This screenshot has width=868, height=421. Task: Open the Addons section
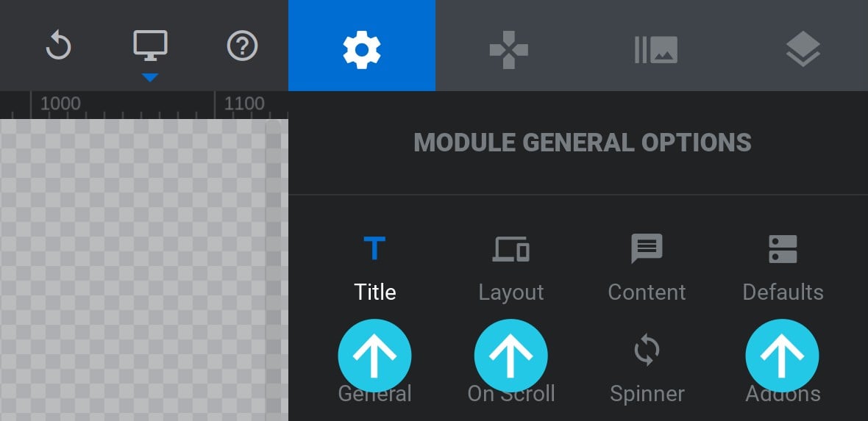(783, 394)
